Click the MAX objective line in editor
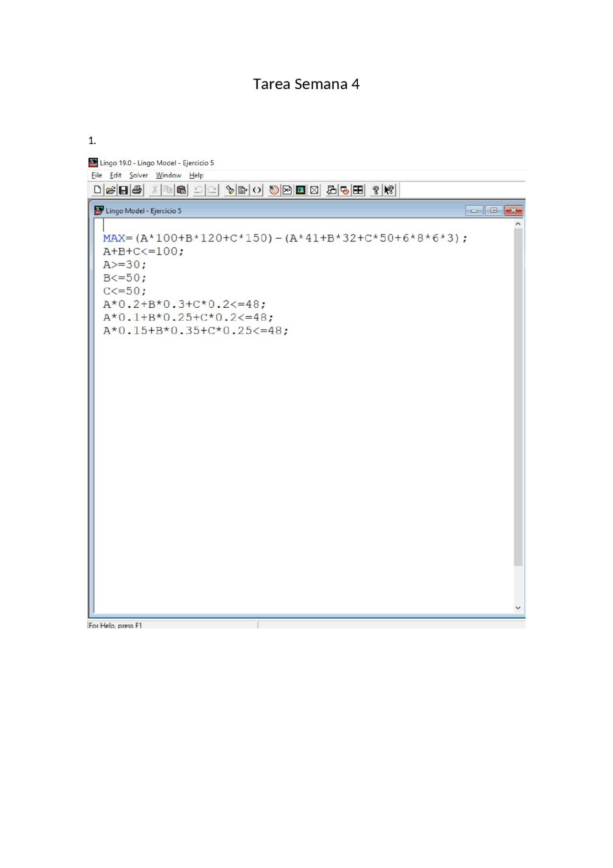This screenshot has width=613, height=868. (x=284, y=238)
